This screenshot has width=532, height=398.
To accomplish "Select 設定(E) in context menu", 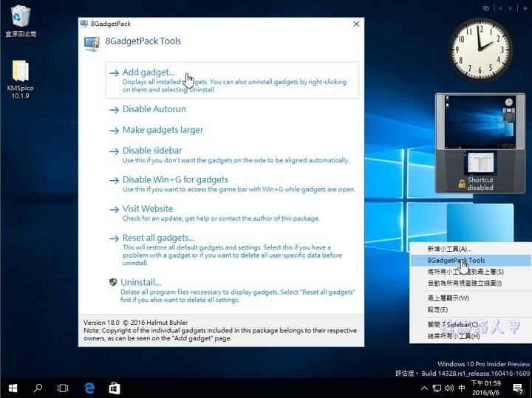I will point(470,309).
